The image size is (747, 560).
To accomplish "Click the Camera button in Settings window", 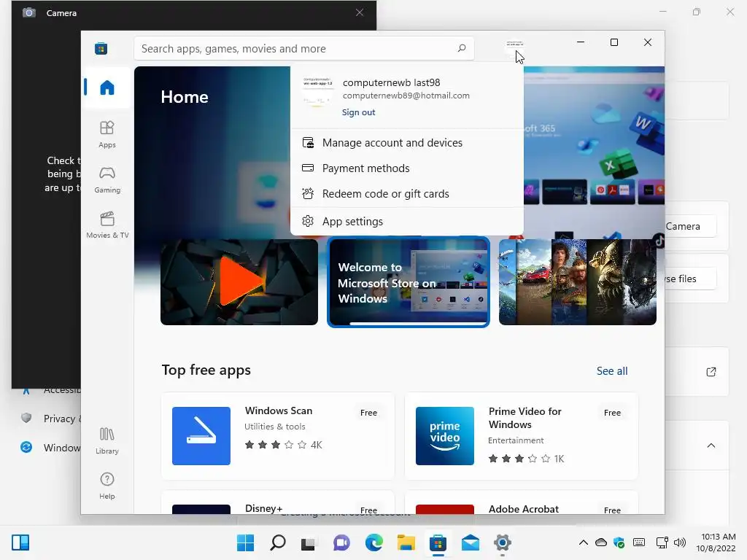I will coord(690,226).
